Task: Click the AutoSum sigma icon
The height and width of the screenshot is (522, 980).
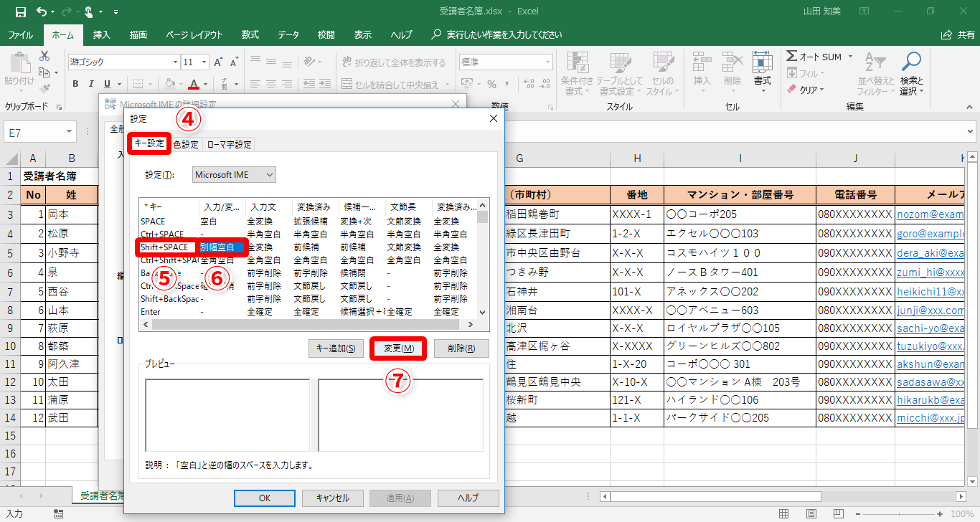Action: tap(791, 57)
